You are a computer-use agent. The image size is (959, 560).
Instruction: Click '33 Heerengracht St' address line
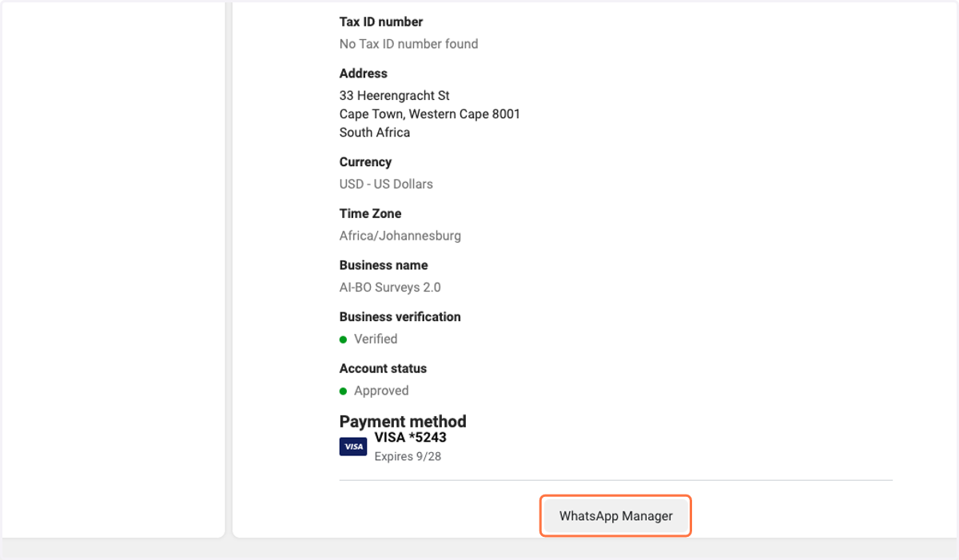click(395, 96)
